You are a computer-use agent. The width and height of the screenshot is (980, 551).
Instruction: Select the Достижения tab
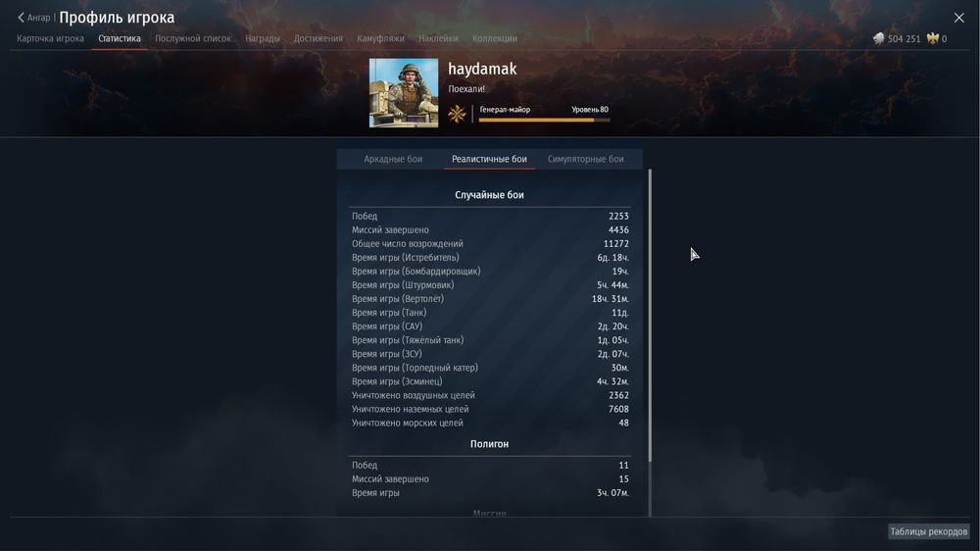click(x=318, y=39)
